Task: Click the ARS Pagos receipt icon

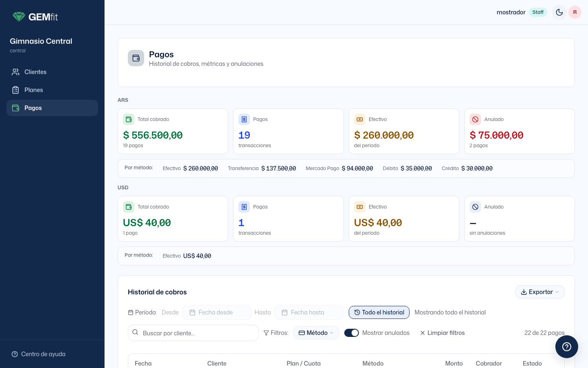Action: [x=244, y=119]
